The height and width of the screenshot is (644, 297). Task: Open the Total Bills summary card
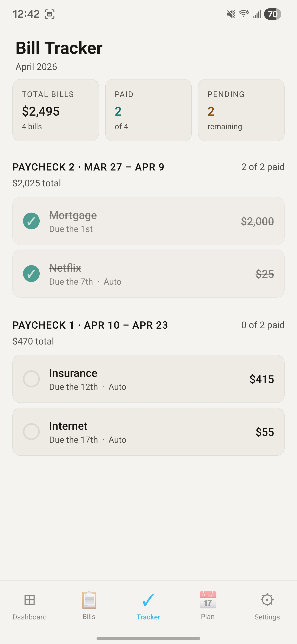(x=56, y=110)
